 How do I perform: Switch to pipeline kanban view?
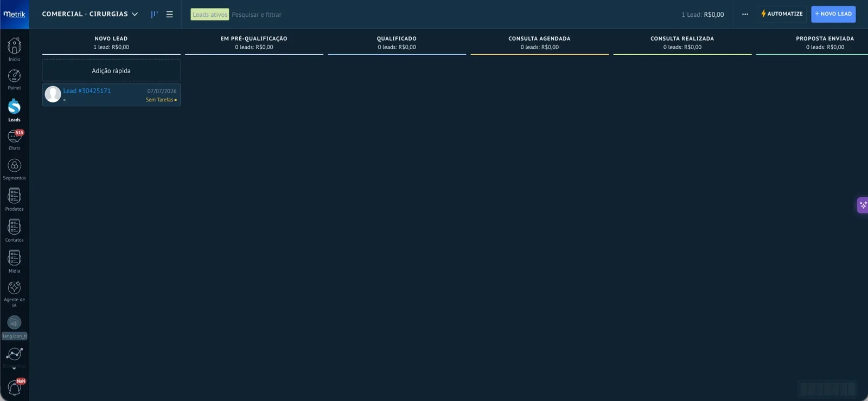coord(155,15)
